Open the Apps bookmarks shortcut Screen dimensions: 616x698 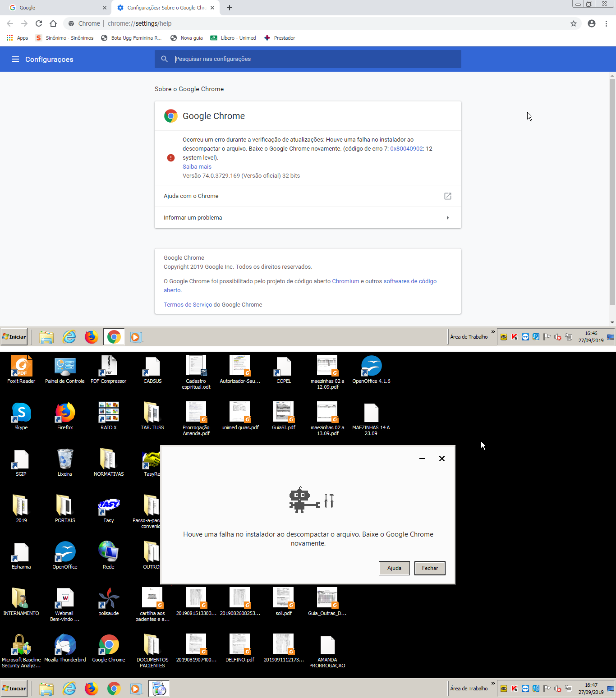click(17, 38)
